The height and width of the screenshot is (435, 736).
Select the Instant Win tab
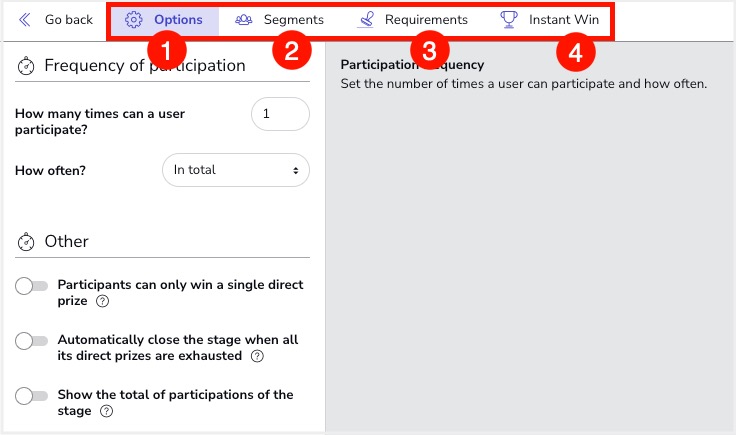click(x=564, y=20)
